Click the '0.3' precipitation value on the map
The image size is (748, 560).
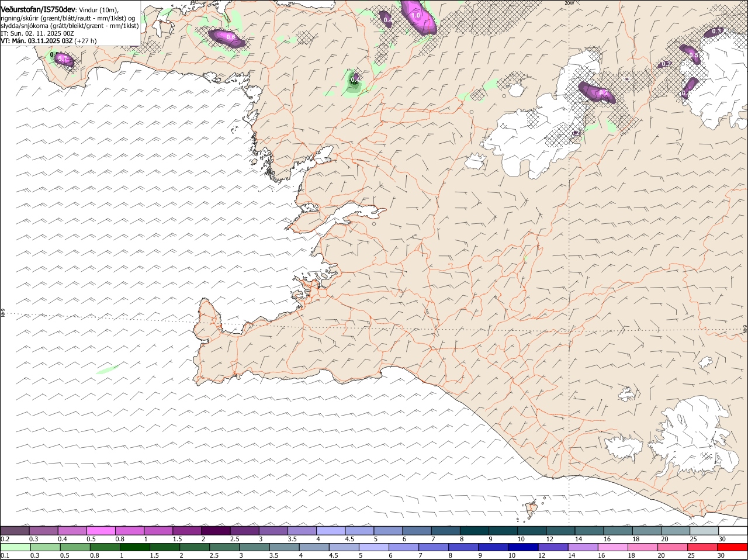point(717,31)
